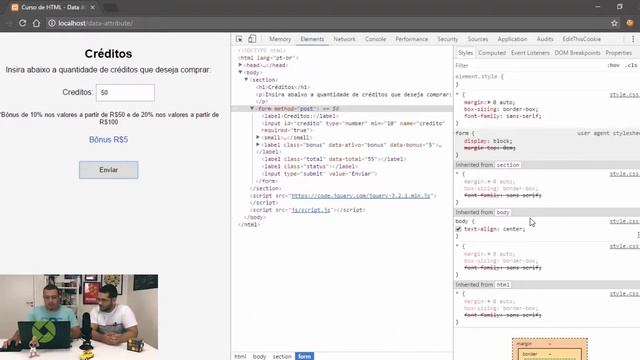Image resolution: width=640 pixels, height=360 pixels.
Task: Switch to the Computed sidebar tab
Action: [492, 53]
